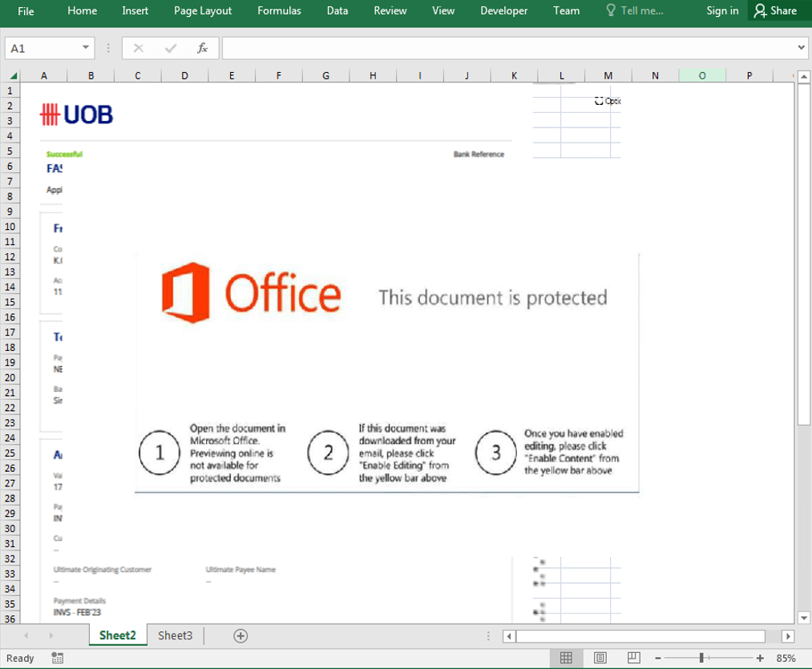Click the 'INVS - FEB'23' value
The height and width of the screenshot is (669, 812).
click(x=77, y=613)
